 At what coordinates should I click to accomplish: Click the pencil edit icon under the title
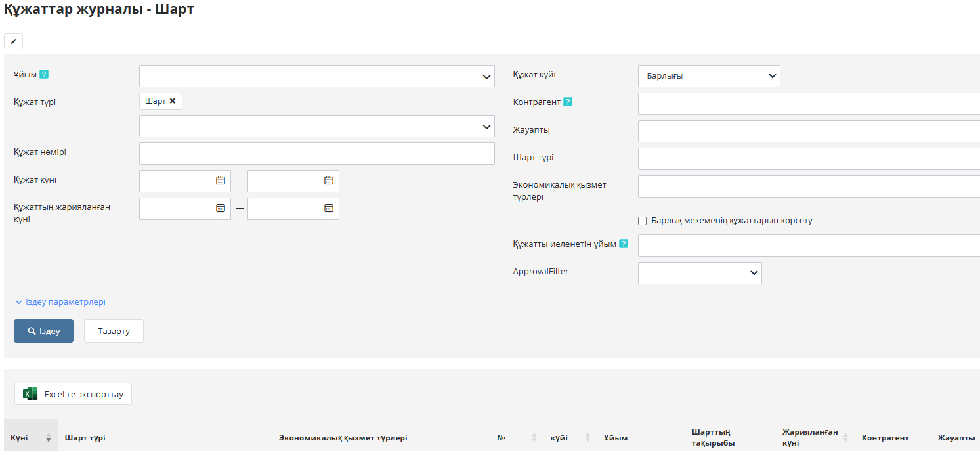(13, 41)
